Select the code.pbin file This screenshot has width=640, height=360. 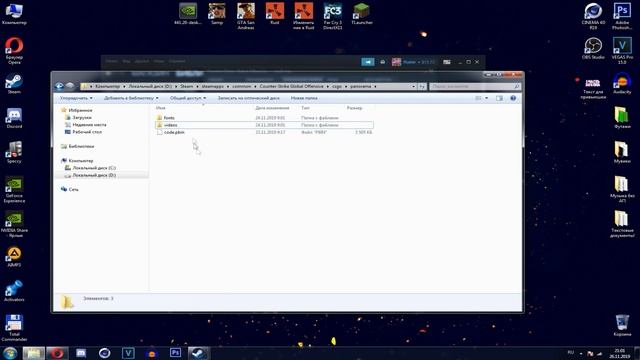click(x=264, y=132)
